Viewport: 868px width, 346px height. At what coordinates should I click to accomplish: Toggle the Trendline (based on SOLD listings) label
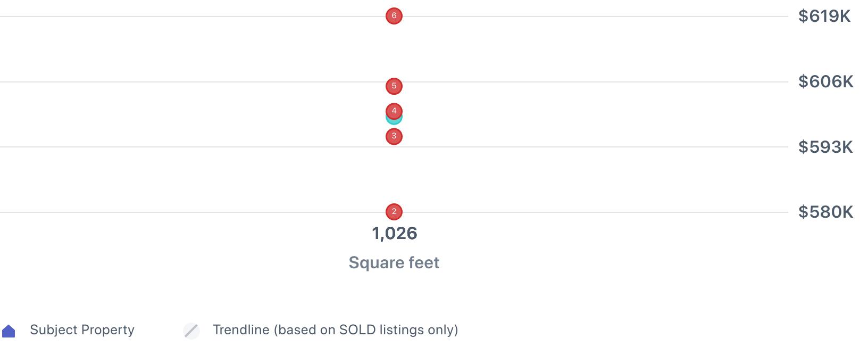click(335, 330)
